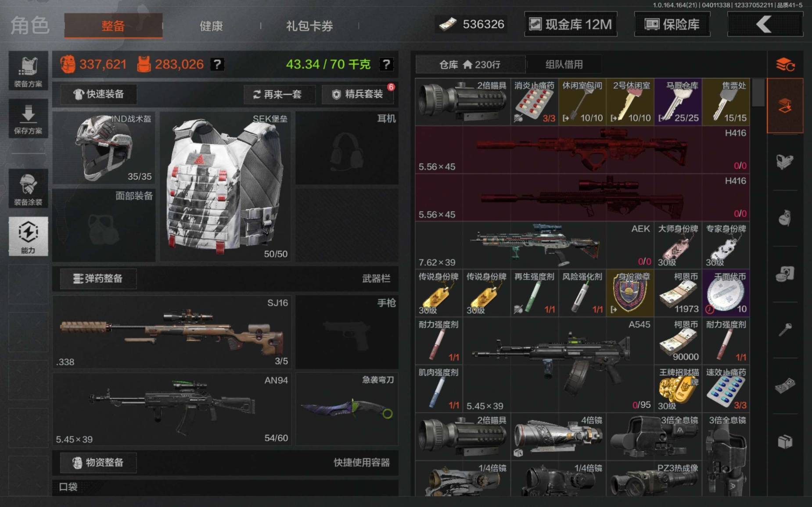The image size is (812, 507).
Task: Select the 售票处 key
Action: (x=726, y=102)
